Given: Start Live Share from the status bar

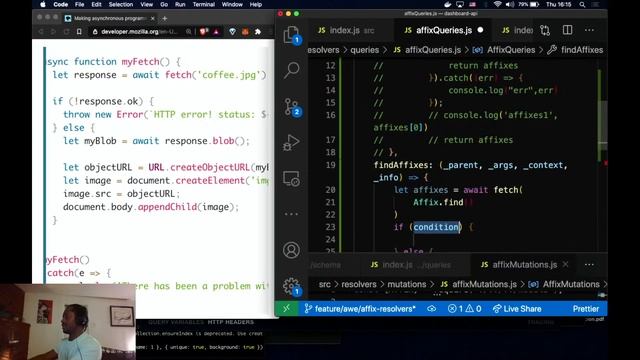Looking at the screenshot, I should (x=517, y=309).
